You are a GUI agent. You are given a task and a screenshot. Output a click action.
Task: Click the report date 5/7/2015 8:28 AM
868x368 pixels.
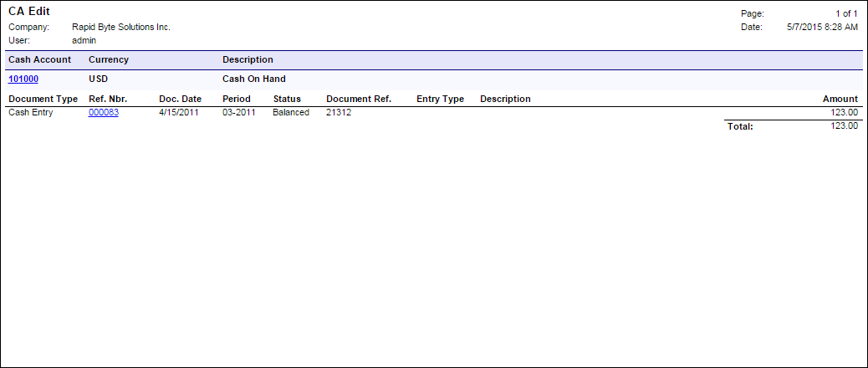coord(822,28)
